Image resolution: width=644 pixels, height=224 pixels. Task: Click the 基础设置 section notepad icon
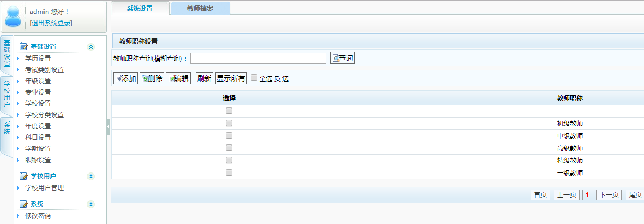(24, 47)
